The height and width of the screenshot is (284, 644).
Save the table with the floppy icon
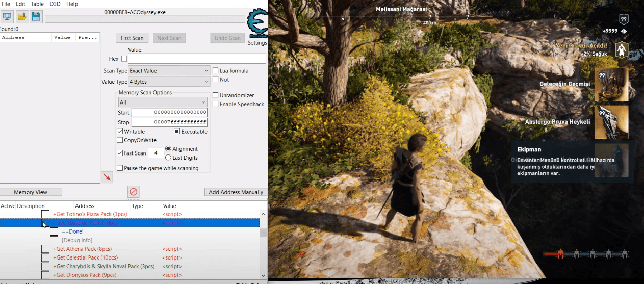(36, 17)
